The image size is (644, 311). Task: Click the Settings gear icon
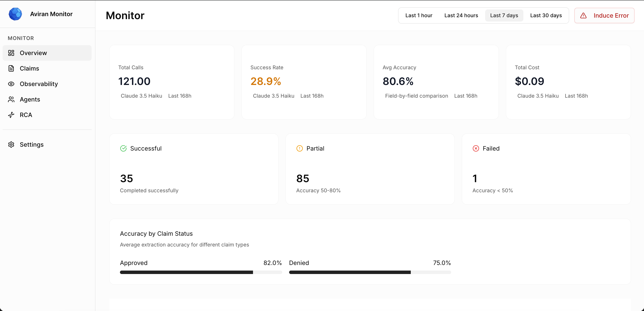pos(11,145)
